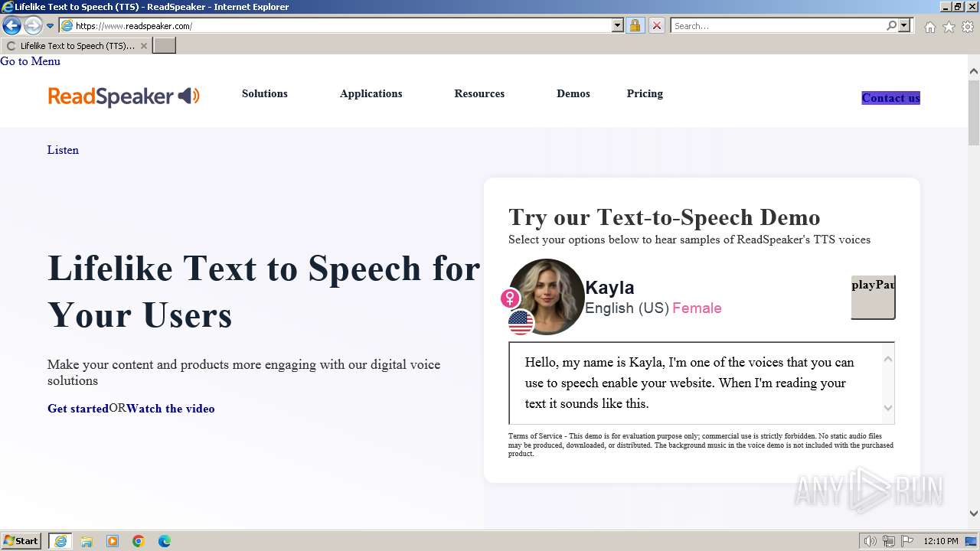Open the media player taskbar icon
980x551 pixels.
(x=113, y=541)
